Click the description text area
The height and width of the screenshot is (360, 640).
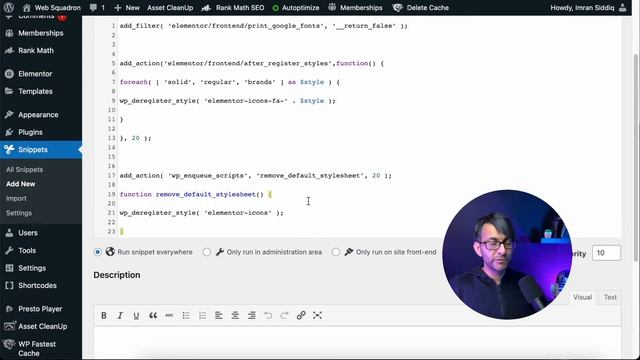(x=357, y=343)
